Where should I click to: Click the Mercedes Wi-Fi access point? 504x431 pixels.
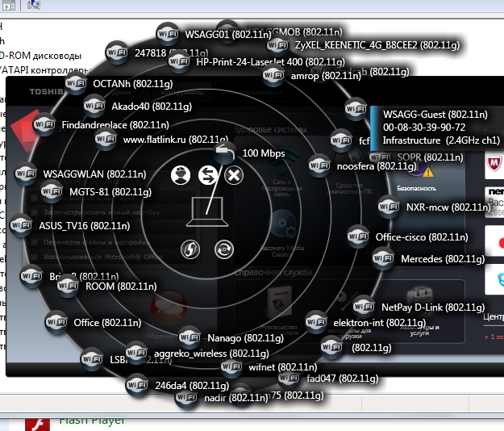pyautogui.click(x=384, y=259)
